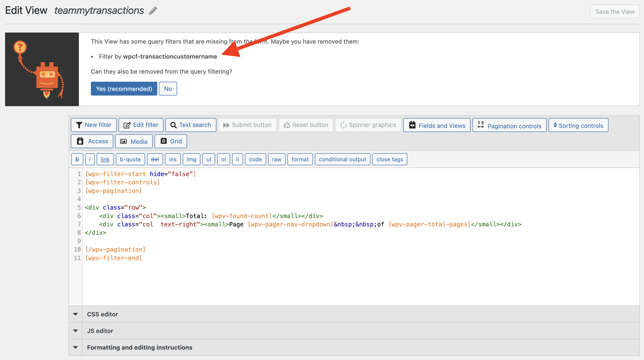Click the Fields and Views block icon
The image size is (644, 360).
[412, 125]
